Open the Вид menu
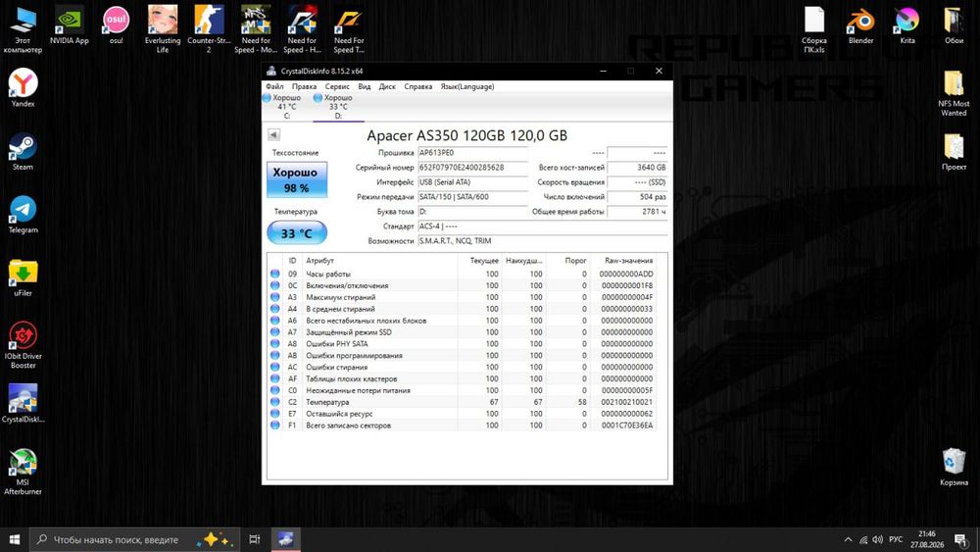Image resolution: width=980 pixels, height=552 pixels. coord(365,86)
